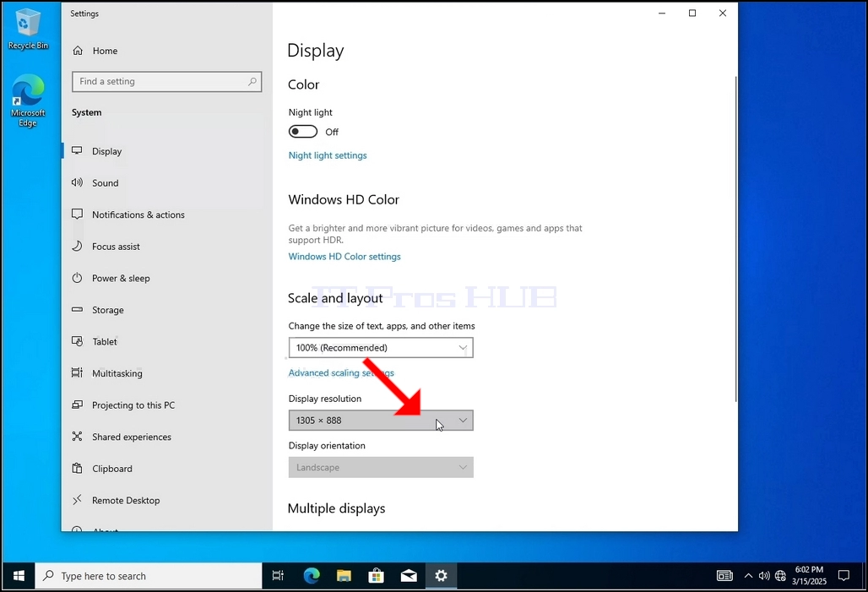Click the Storage drive icon

[x=78, y=309]
